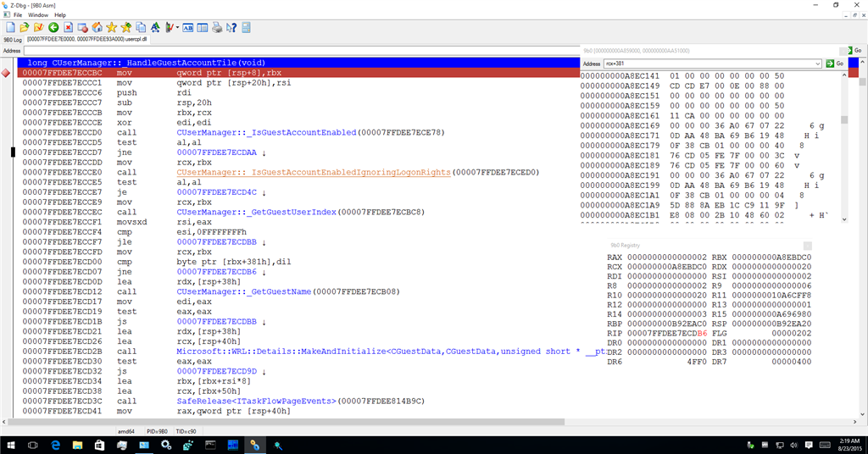Click the red breakpoint diamond at 00007FFDEE7ECCBC
Screen dimensions: 868x454
click(x=6, y=73)
